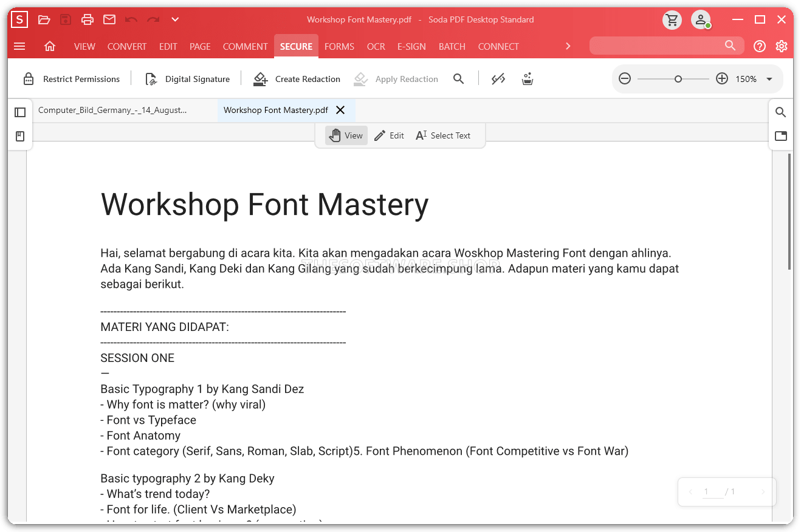Expand more ribbon tabs with right chevron
This screenshot has height=532, width=801.
click(568, 46)
